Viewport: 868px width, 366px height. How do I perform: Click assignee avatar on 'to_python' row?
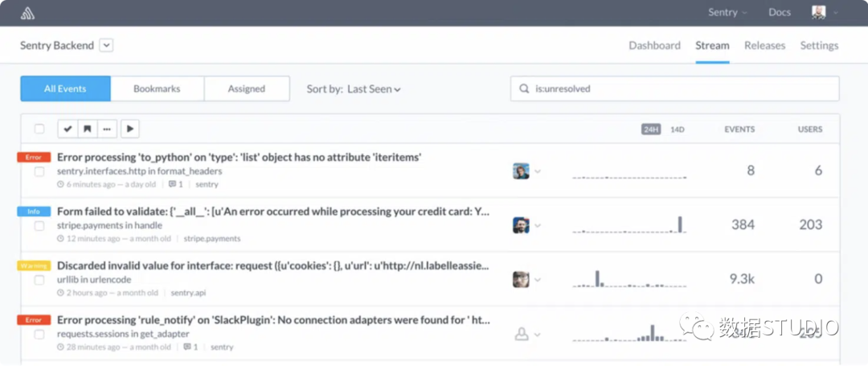(521, 171)
